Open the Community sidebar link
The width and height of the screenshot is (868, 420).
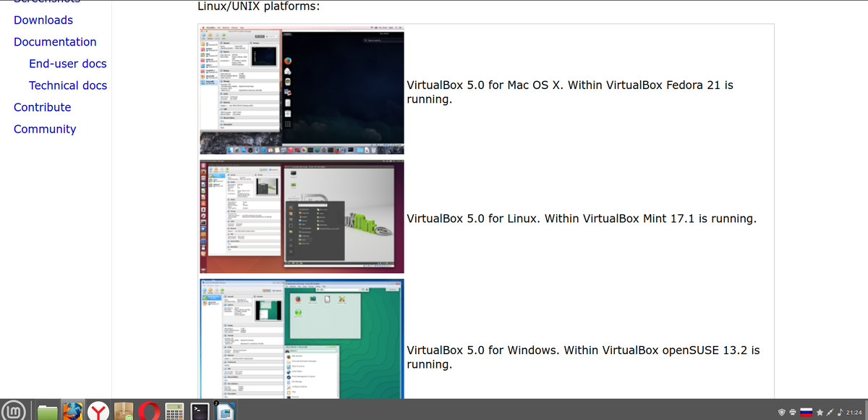point(45,129)
